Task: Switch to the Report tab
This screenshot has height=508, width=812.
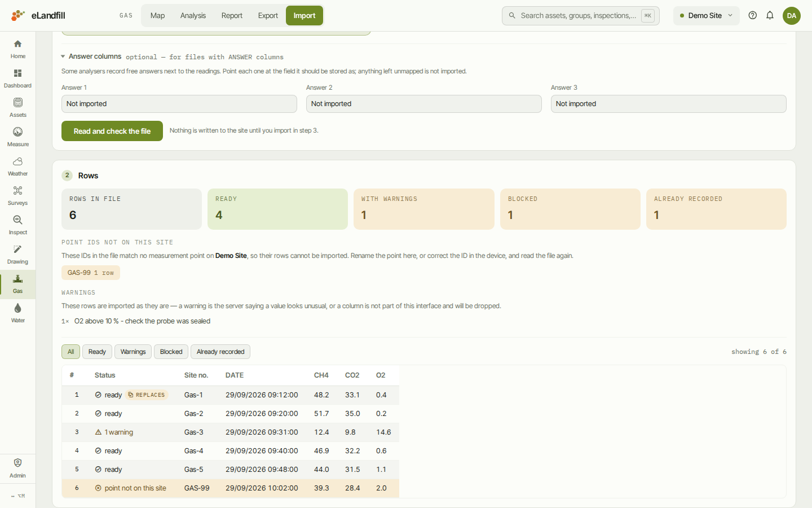Action: [x=232, y=15]
